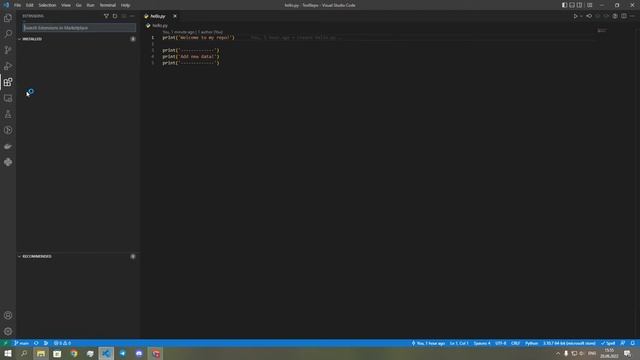The height and width of the screenshot is (360, 640).
Task: Open the Testing flask icon view
Action: (8, 114)
